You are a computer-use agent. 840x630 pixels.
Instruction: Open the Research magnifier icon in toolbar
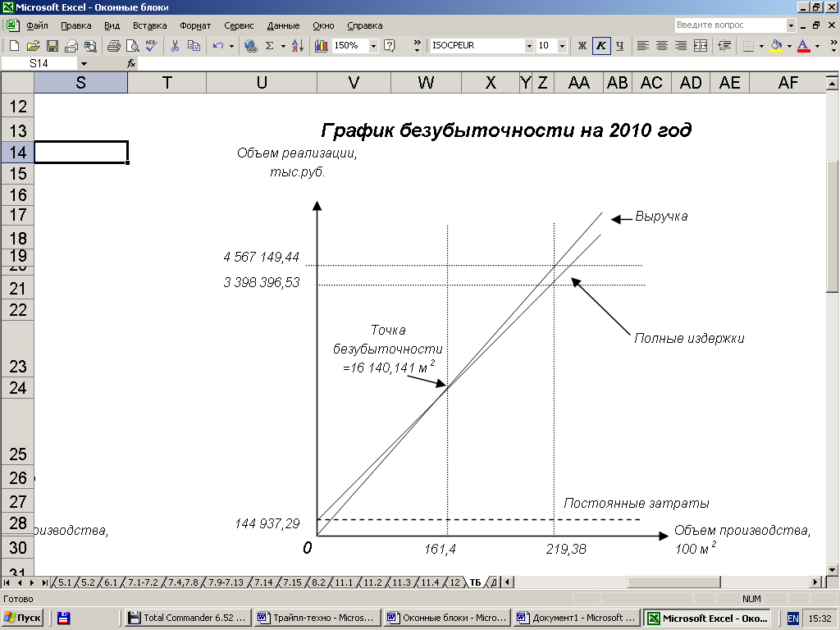(x=90, y=46)
